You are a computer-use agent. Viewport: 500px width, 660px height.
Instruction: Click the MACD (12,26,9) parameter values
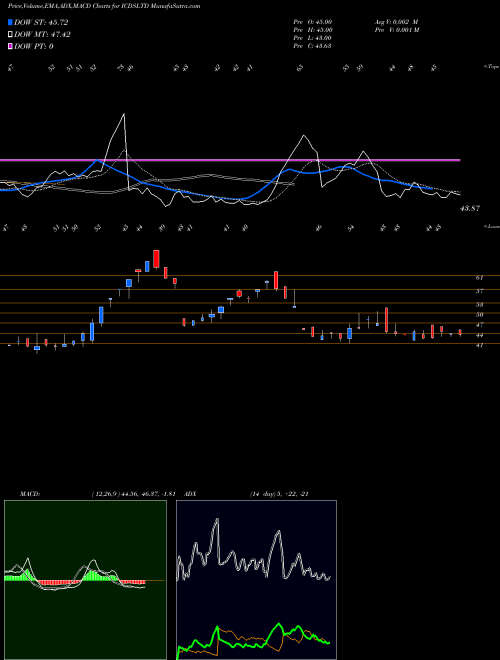pyautogui.click(x=133, y=494)
